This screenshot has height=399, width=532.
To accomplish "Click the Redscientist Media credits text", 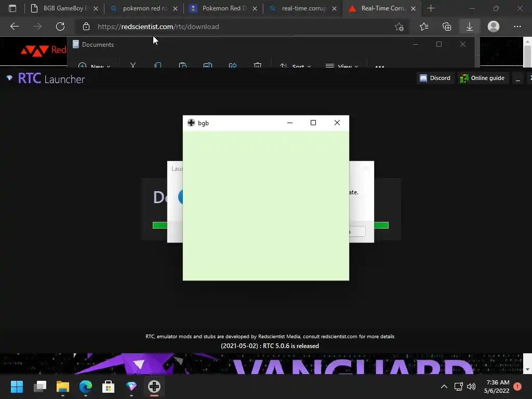I will click(x=270, y=337).
